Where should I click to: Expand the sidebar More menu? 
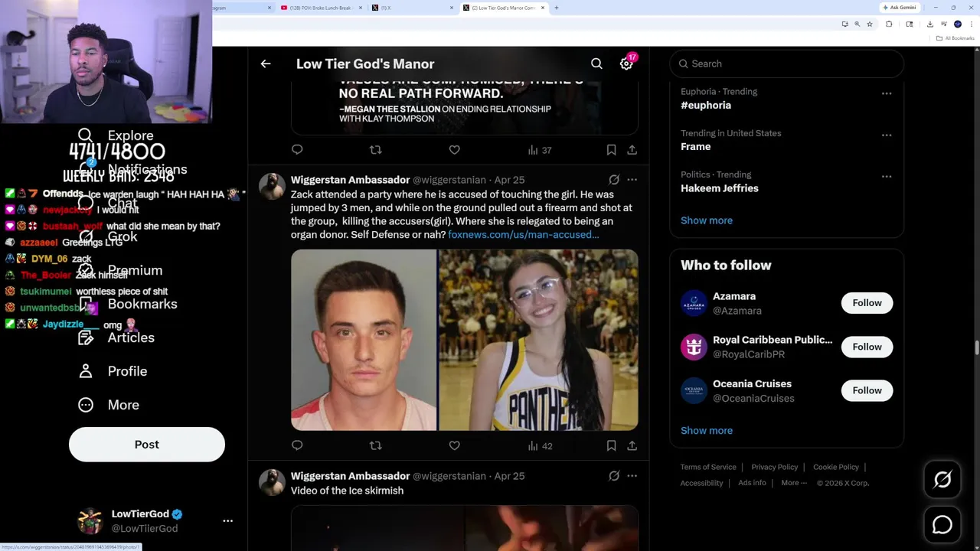(109, 405)
